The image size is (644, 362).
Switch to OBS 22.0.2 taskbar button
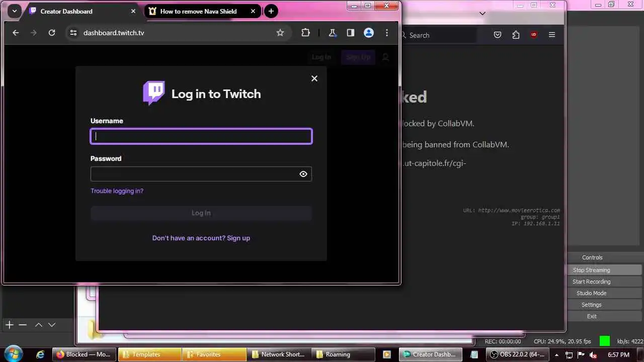point(518,354)
